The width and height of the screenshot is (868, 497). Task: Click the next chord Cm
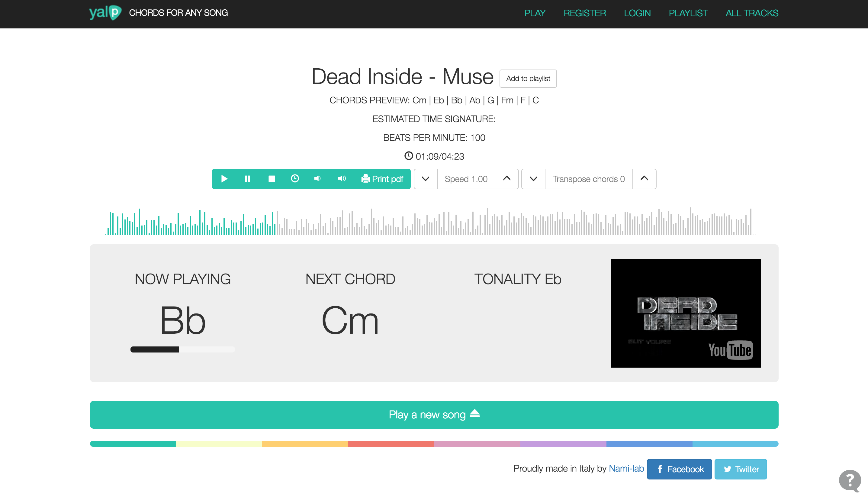click(350, 320)
